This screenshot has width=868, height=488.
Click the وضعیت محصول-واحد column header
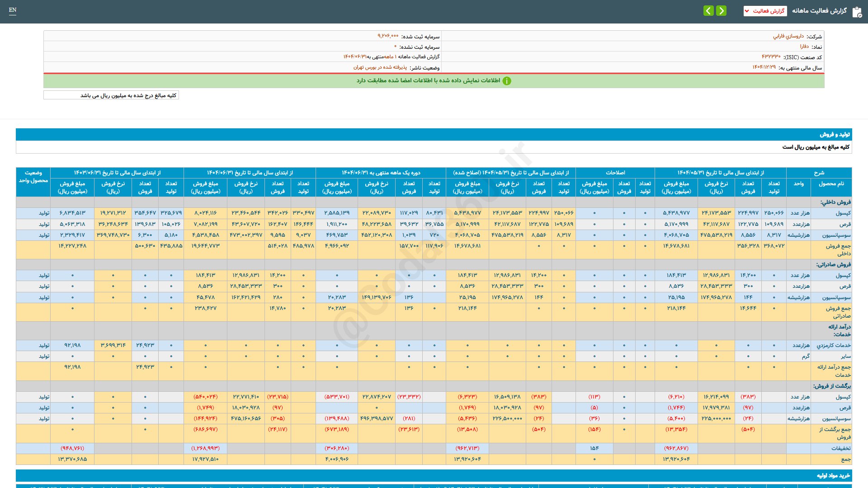[x=33, y=177]
